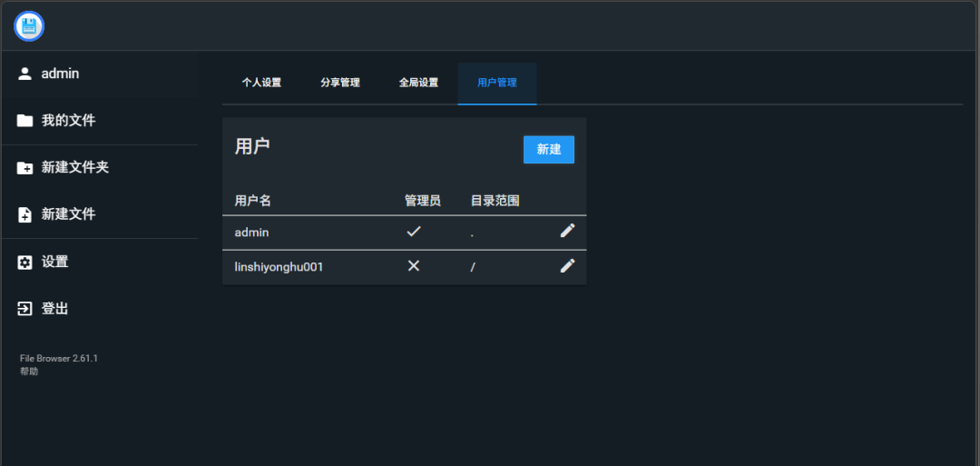Click the 用户 panel heading
The width and height of the screenshot is (980, 466).
[x=252, y=146]
